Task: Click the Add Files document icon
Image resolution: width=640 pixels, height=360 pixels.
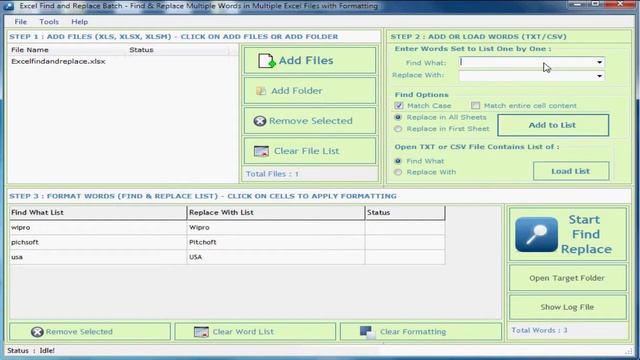Action: [x=267, y=61]
